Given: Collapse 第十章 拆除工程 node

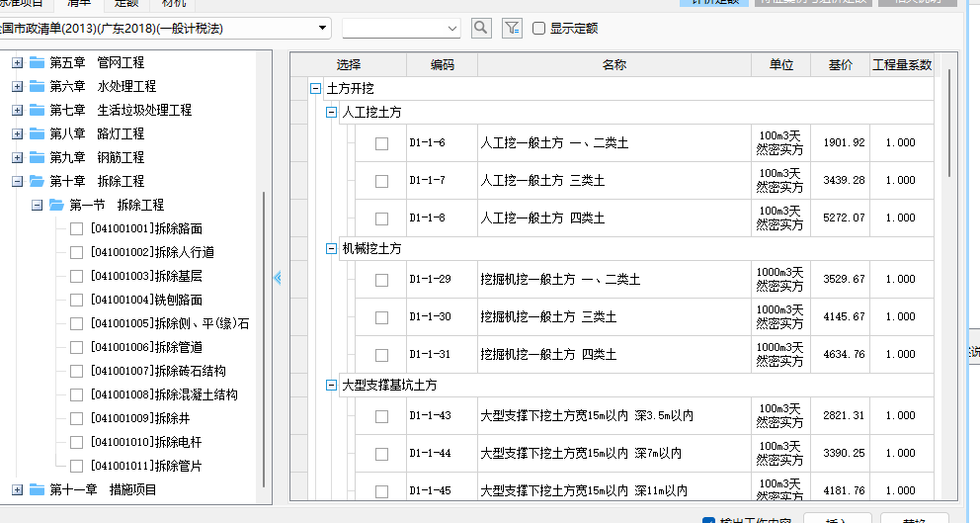Looking at the screenshot, I should point(18,182).
